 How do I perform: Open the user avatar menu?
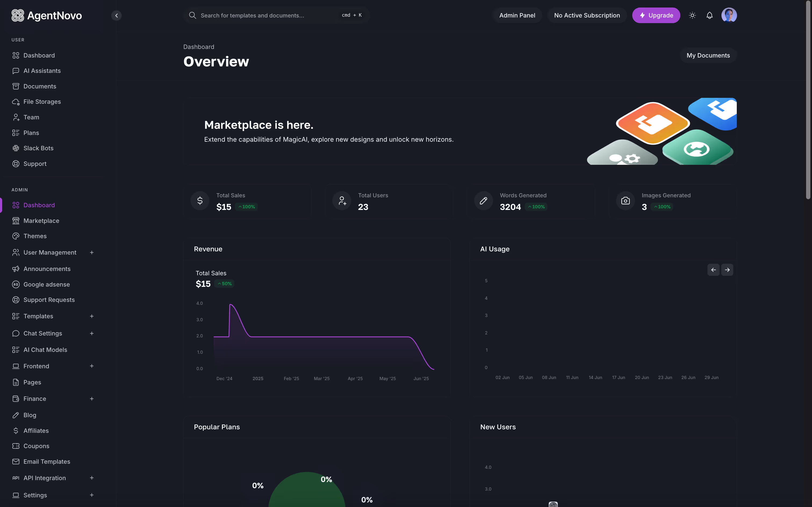coord(729,15)
